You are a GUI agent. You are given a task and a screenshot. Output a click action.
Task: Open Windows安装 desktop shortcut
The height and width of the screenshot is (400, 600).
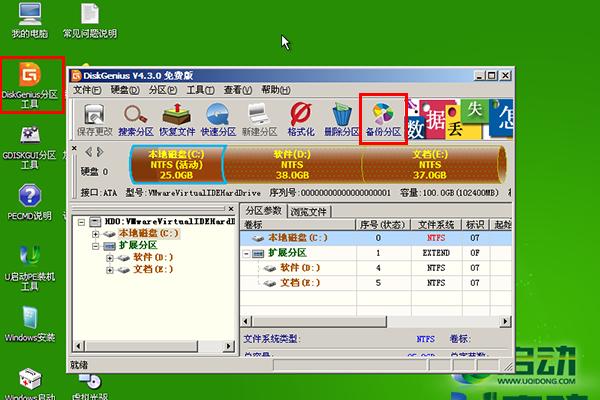pos(29,324)
